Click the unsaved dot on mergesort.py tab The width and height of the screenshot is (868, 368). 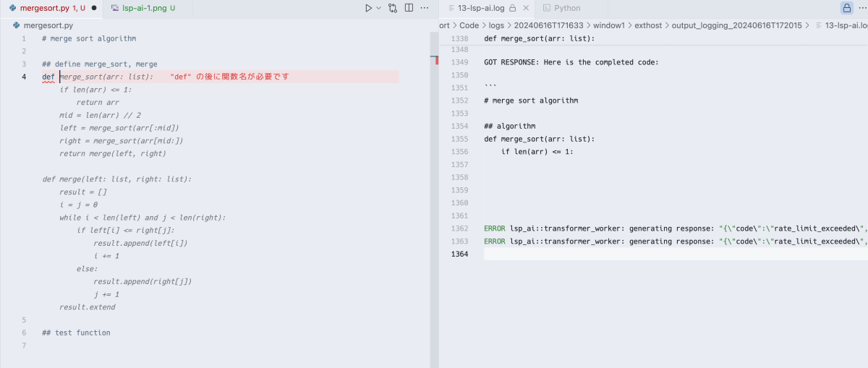tap(94, 8)
